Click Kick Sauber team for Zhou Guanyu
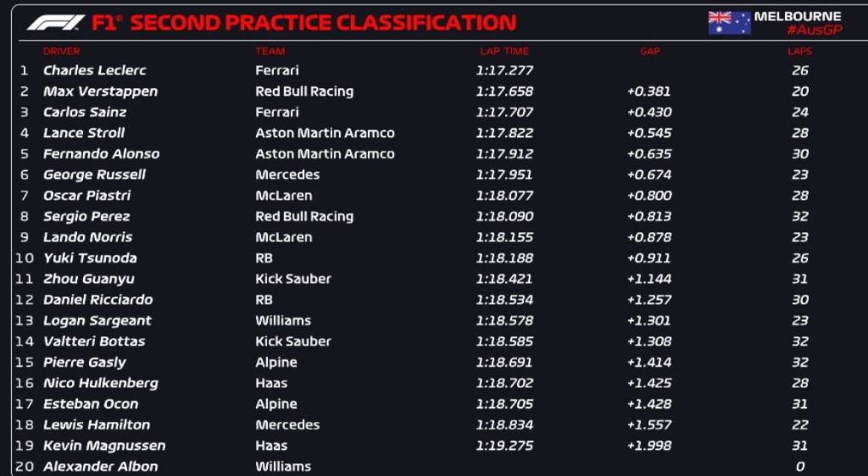The height and width of the screenshot is (476, 868). point(293,279)
